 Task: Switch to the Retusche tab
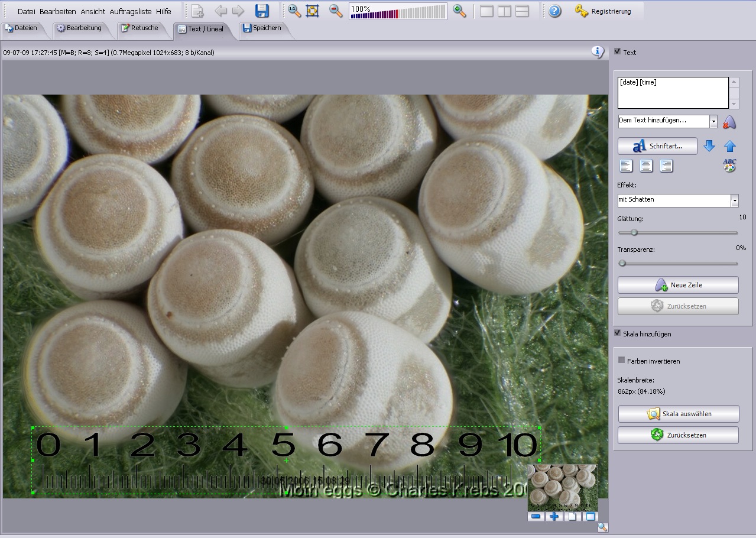(x=139, y=28)
